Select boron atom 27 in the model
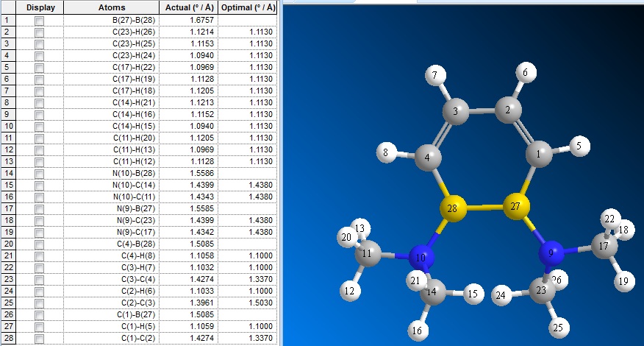The width and height of the screenshot is (644, 346). coord(516,206)
